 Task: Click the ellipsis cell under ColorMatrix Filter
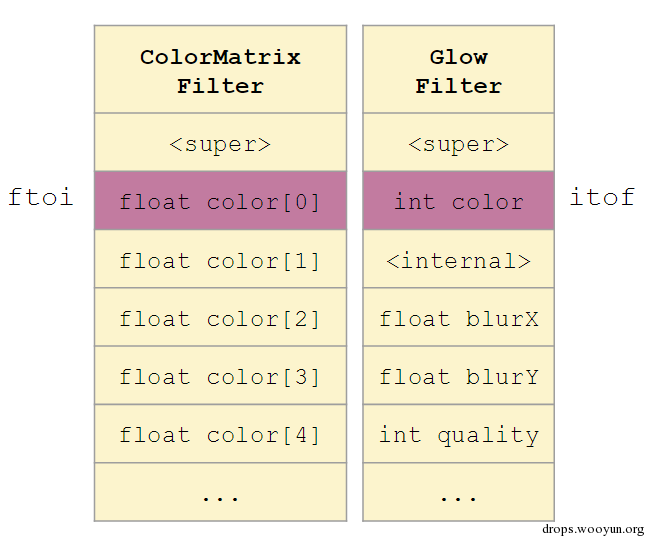pyautogui.click(x=220, y=492)
